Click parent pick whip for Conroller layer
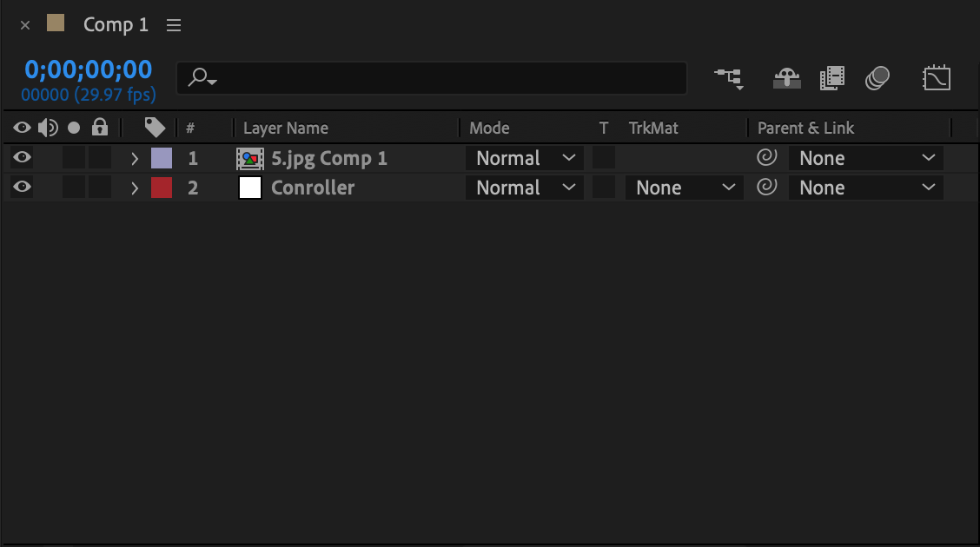 coord(767,187)
